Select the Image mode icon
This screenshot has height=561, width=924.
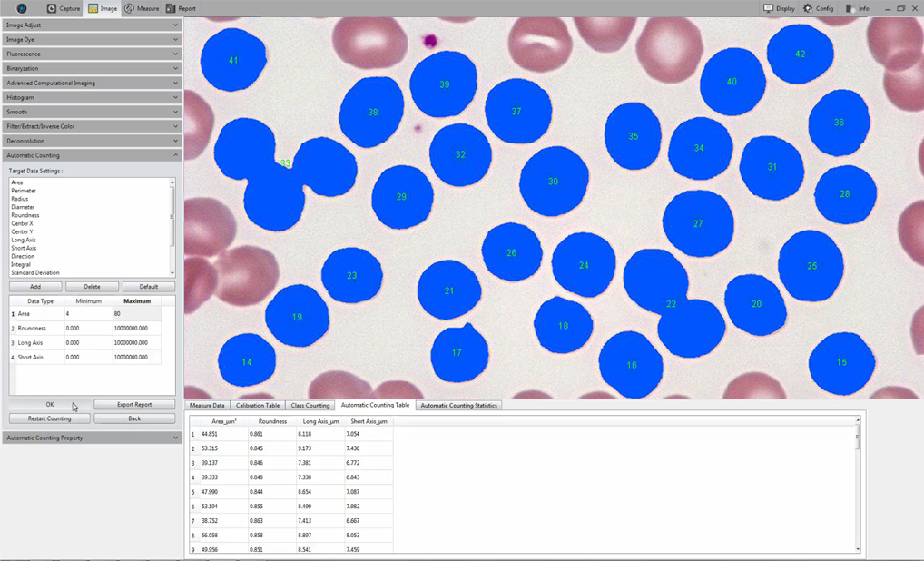pos(93,8)
